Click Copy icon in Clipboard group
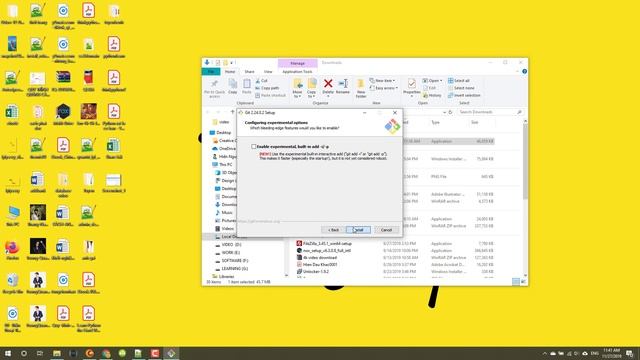 [233, 87]
